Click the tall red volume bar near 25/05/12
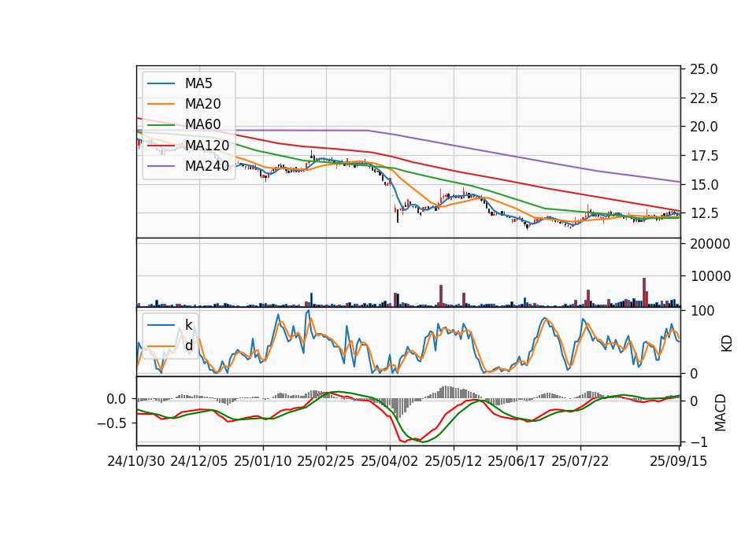756x543 pixels. pyautogui.click(x=441, y=296)
